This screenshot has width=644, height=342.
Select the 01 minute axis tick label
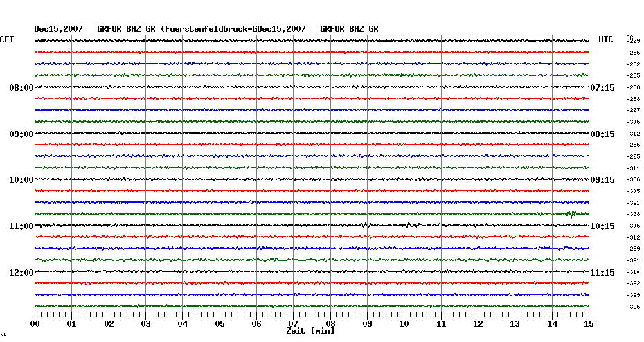[x=71, y=324]
